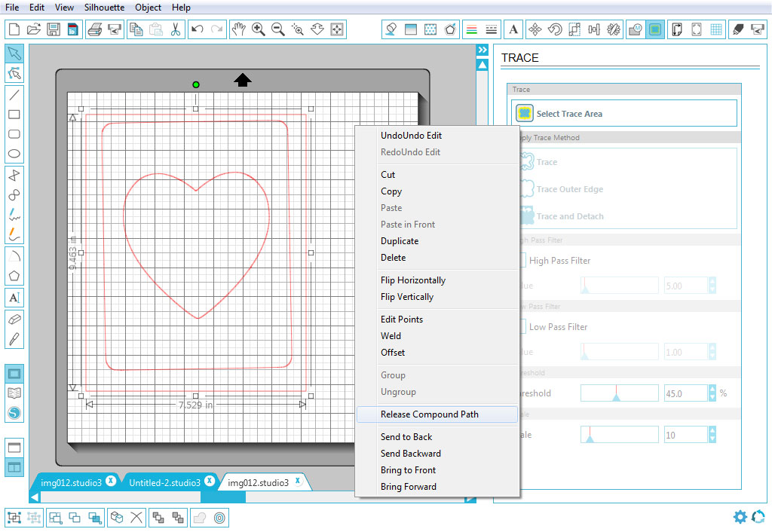Click the Zoom Out magnifier
This screenshot has height=532, width=772.
click(278, 29)
